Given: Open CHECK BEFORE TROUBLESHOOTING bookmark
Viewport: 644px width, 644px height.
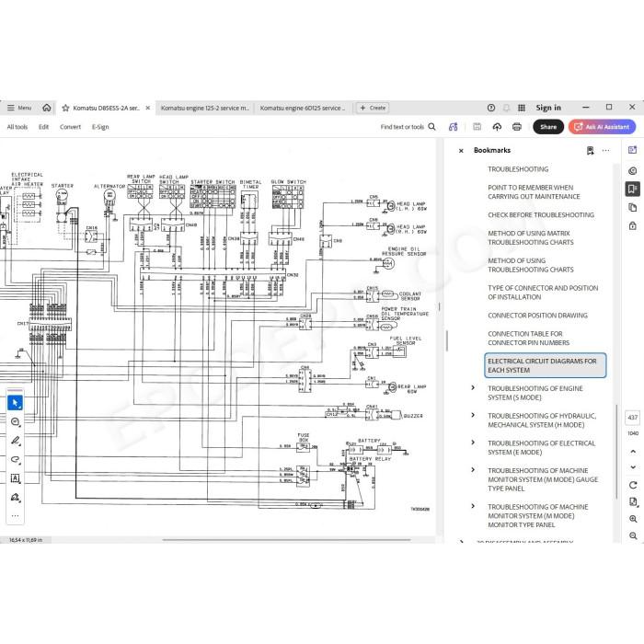Looking at the screenshot, I should [x=541, y=214].
